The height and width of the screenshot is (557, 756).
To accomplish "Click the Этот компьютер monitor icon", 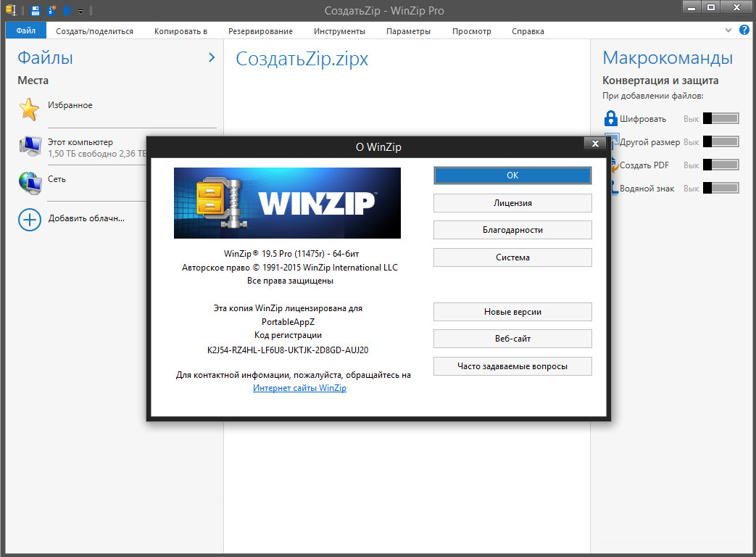I will click(x=30, y=146).
